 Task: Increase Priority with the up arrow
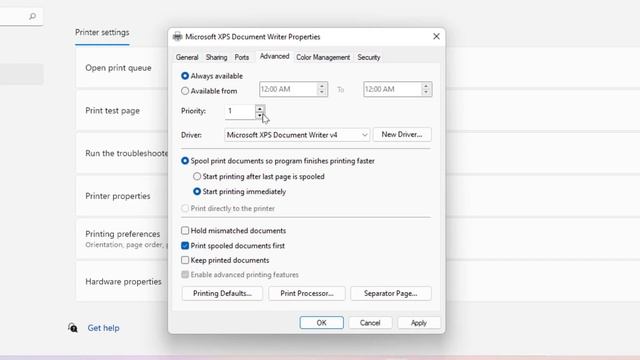point(260,108)
